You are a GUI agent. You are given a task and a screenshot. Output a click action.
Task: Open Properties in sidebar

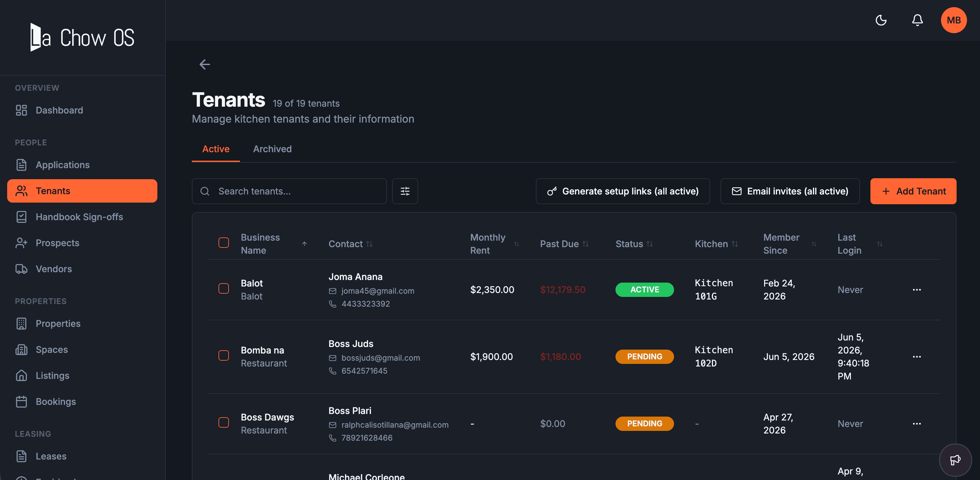coord(82,324)
